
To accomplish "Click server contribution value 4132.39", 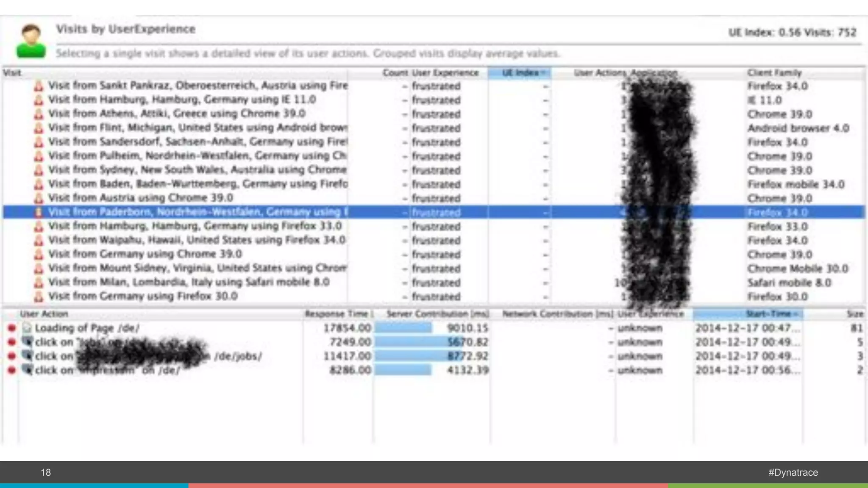I will [468, 370].
